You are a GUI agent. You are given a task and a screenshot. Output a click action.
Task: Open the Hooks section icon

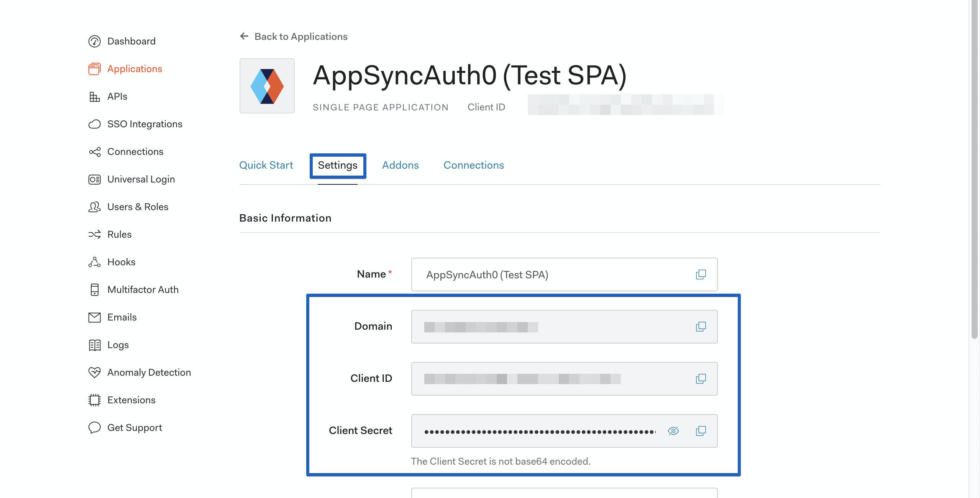95,262
